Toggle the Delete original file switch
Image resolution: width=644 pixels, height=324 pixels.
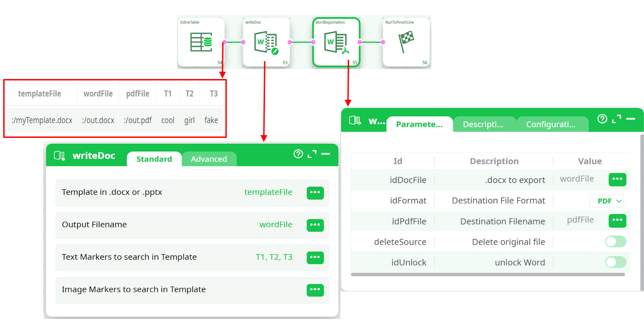[x=615, y=242]
